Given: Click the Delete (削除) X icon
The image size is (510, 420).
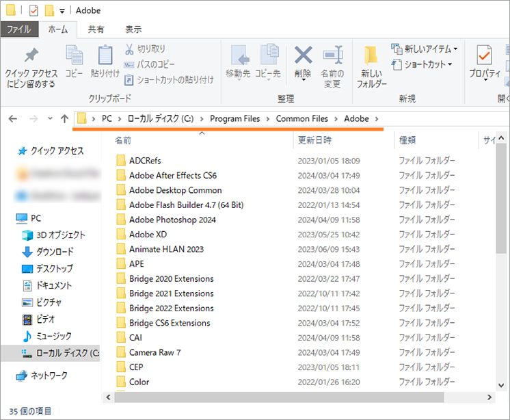Looking at the screenshot, I should point(303,55).
